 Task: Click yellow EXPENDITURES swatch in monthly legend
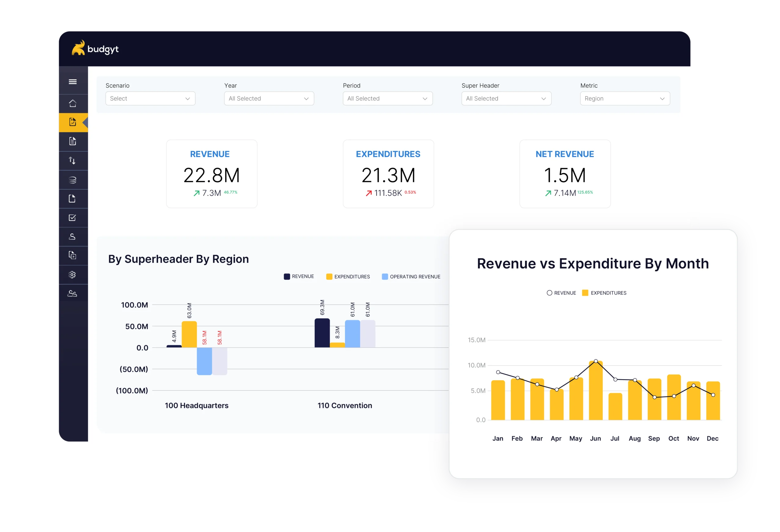pos(585,293)
